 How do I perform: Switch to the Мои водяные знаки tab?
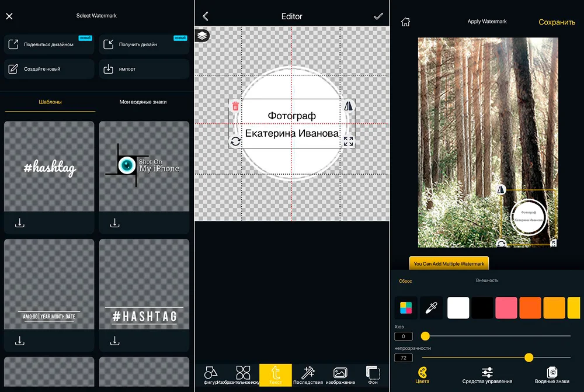(x=142, y=102)
